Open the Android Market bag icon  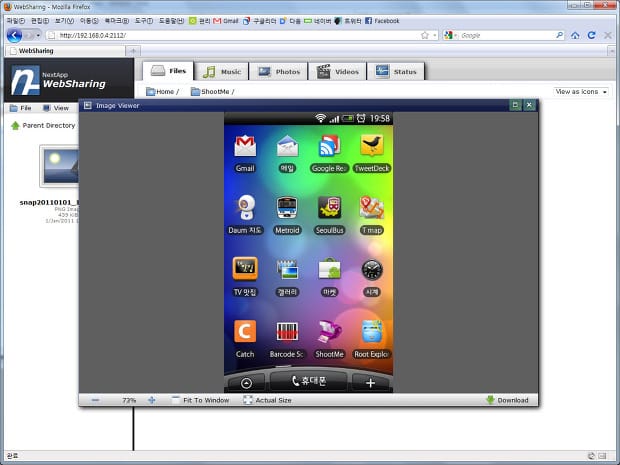pyautogui.click(x=329, y=269)
